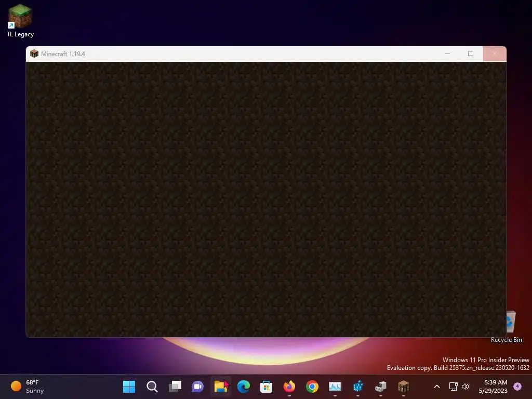Close the Minecraft 1.19.4 window
The width and height of the screenshot is (532, 399).
(x=495, y=54)
